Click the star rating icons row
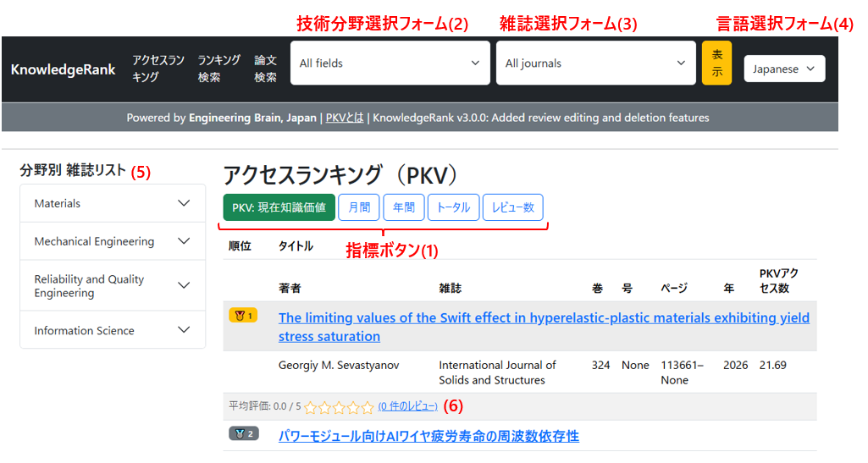868x463 pixels. click(x=339, y=407)
